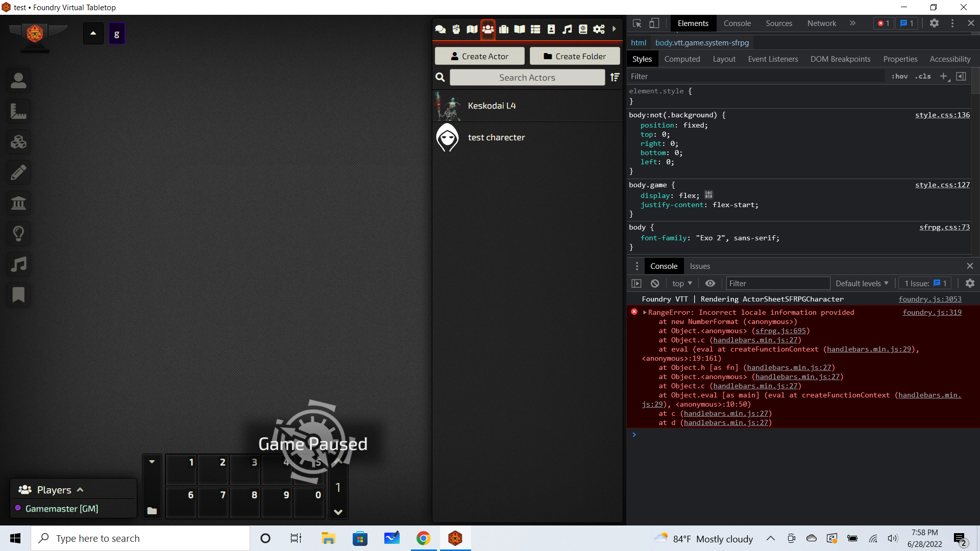Select the Measurement ruler tool

[x=18, y=111]
